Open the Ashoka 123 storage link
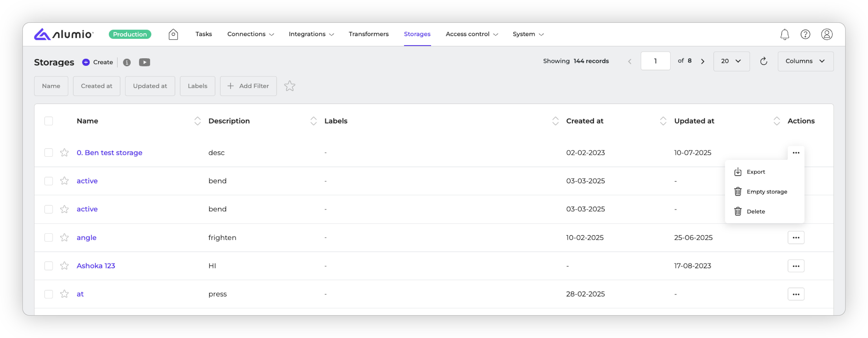868x338 pixels. click(x=96, y=266)
